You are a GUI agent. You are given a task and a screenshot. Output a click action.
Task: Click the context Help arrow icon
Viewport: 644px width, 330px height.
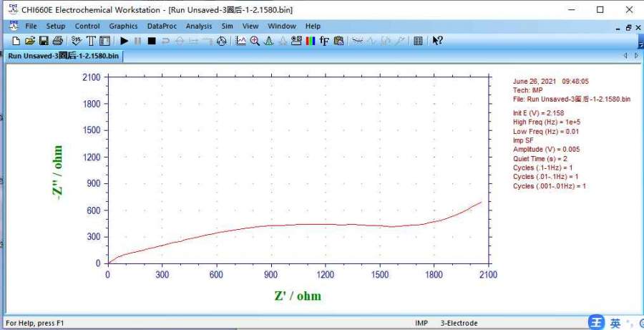point(437,41)
